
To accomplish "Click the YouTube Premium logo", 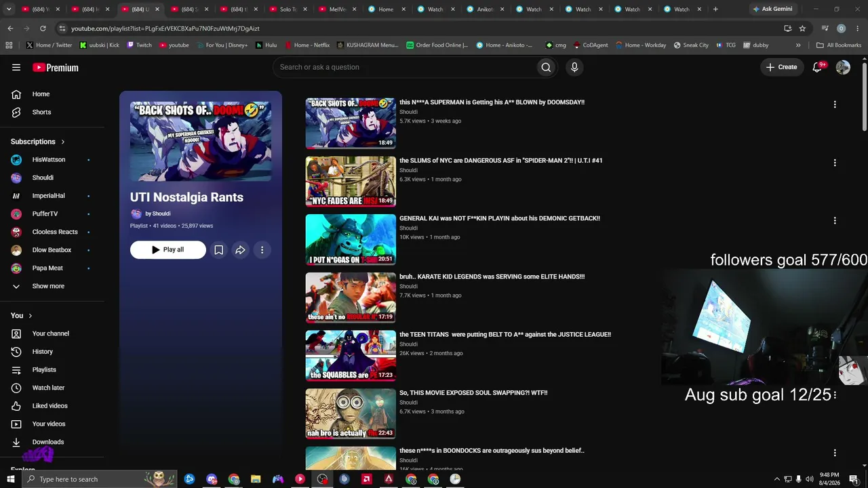I will 56,67.
